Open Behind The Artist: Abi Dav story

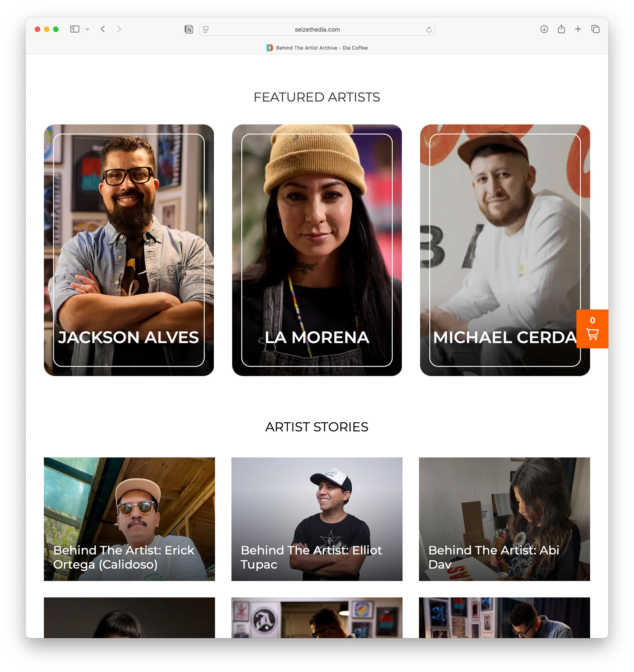pos(505,519)
